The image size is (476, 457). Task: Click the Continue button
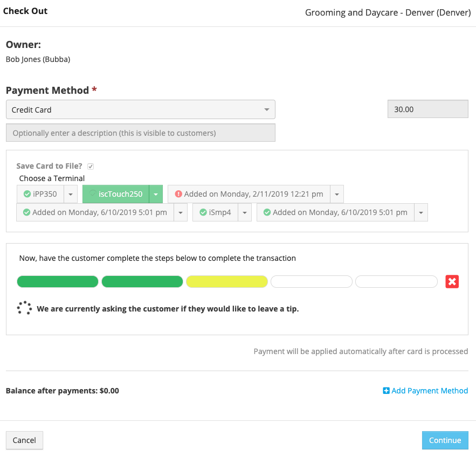(x=445, y=440)
